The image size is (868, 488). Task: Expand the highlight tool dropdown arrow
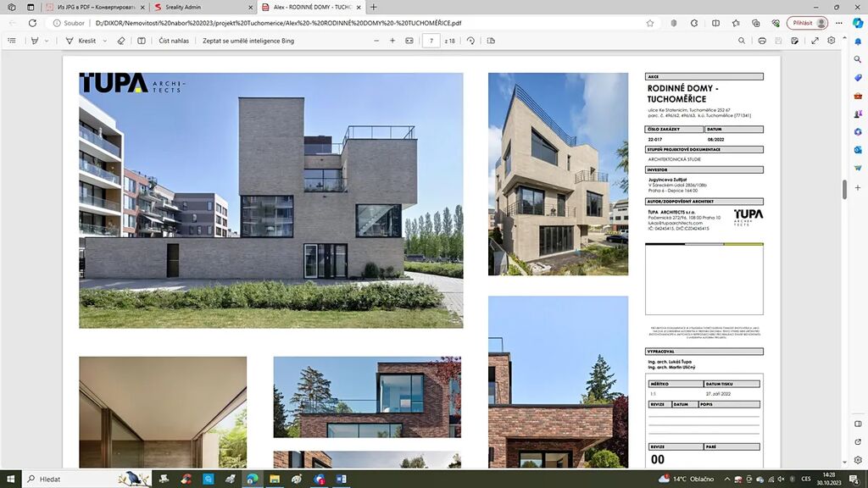click(47, 41)
